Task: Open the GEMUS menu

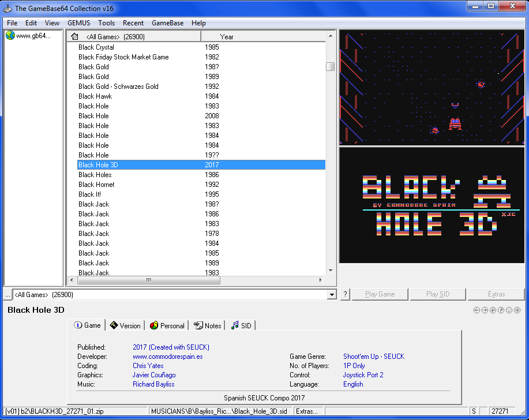Action: point(78,23)
